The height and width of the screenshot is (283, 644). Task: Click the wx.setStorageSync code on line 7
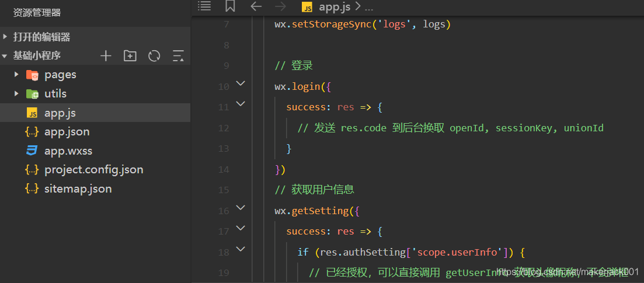coord(363,25)
